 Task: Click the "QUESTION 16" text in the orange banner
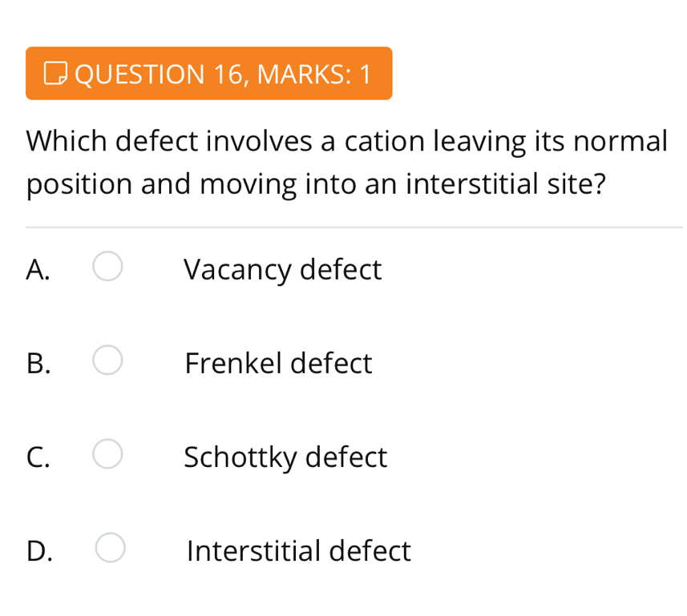159,74
